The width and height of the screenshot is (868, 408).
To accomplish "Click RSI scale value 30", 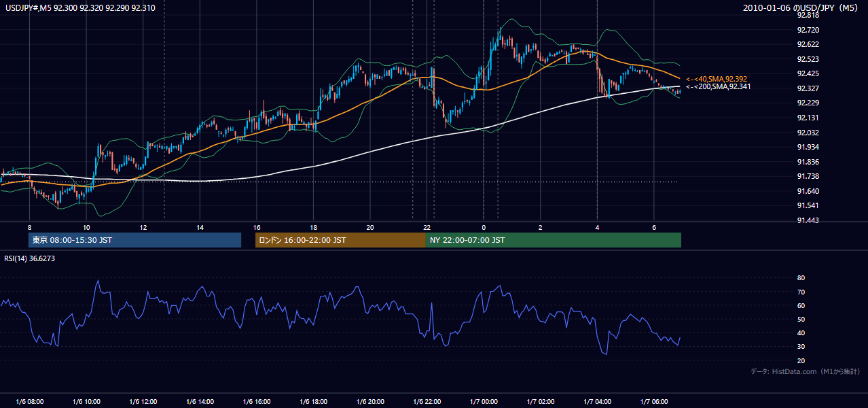I will pyautogui.click(x=801, y=347).
